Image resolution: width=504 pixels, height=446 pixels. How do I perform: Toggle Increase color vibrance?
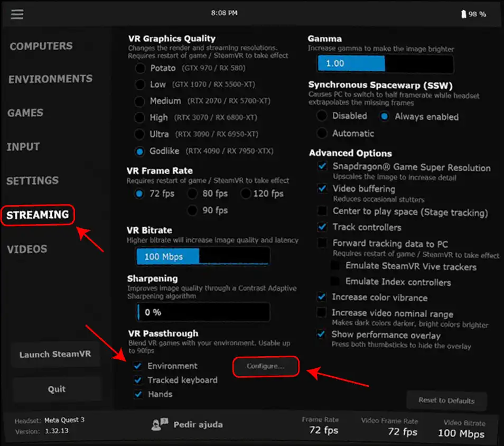(x=321, y=296)
